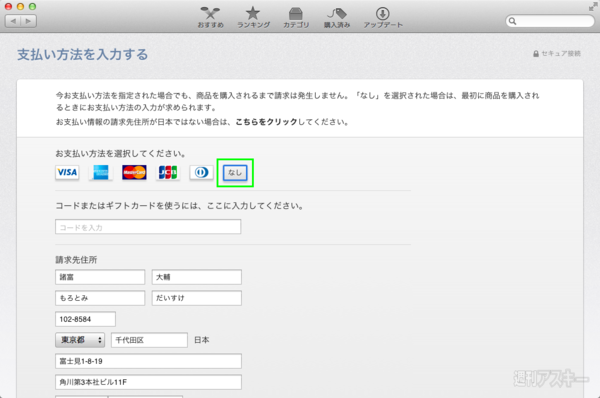Image resolution: width=600 pixels, height=398 pixels.
Task: Go back with the left arrow button
Action: (13, 21)
